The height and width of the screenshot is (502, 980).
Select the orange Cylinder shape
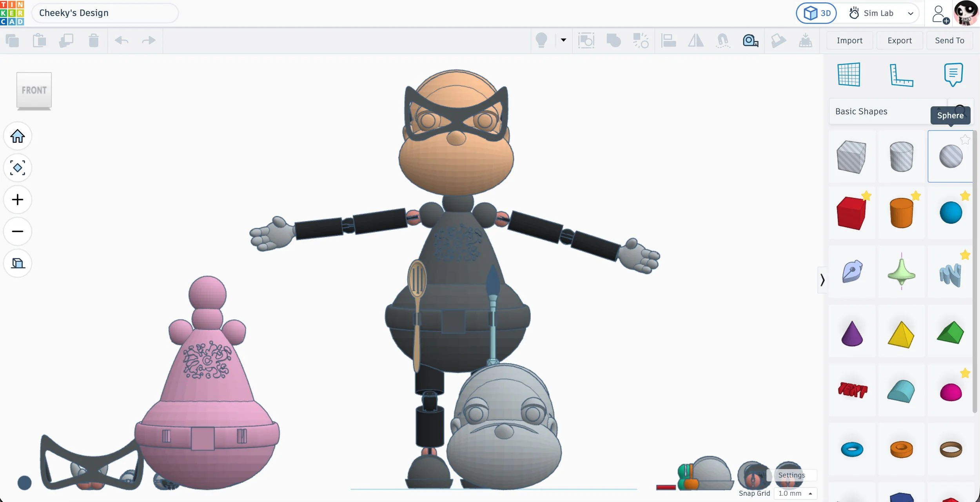click(901, 213)
